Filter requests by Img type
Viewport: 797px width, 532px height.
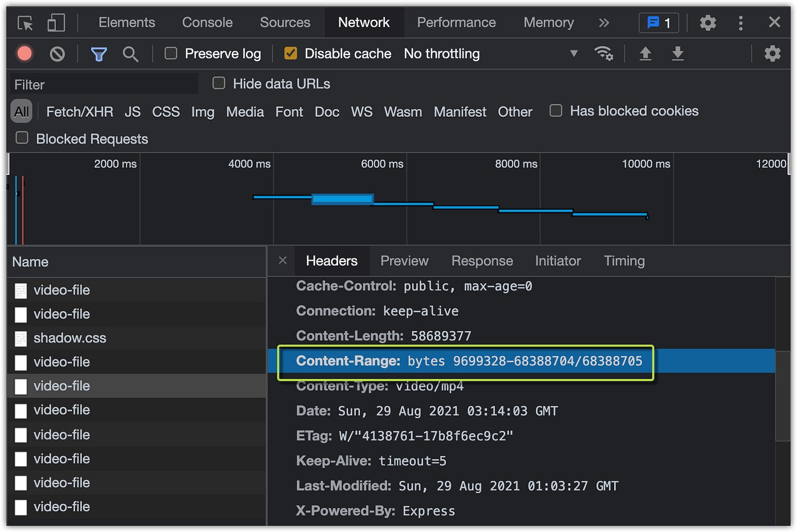pyautogui.click(x=203, y=112)
